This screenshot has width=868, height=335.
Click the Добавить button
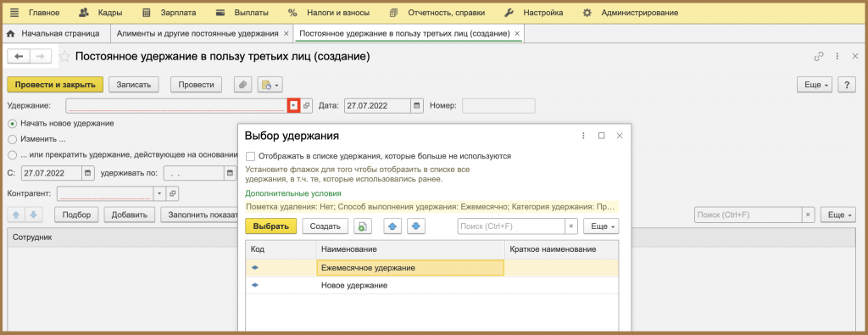pyautogui.click(x=129, y=215)
